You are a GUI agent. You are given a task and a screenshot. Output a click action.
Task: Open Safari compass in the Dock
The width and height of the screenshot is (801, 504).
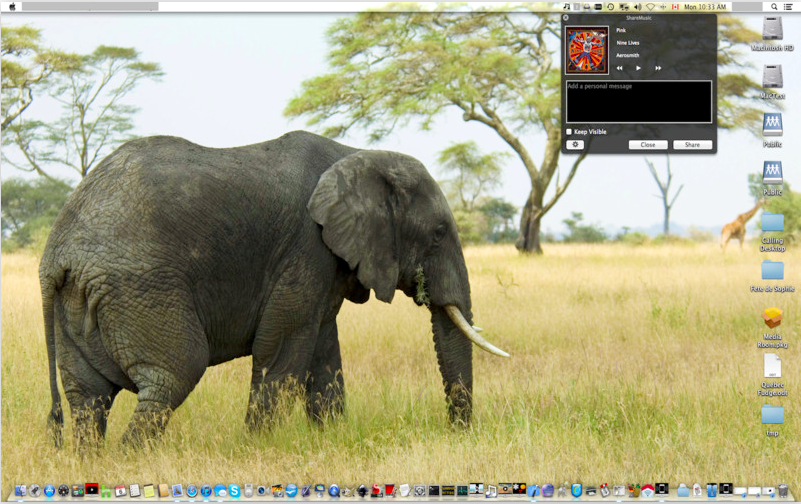192,491
